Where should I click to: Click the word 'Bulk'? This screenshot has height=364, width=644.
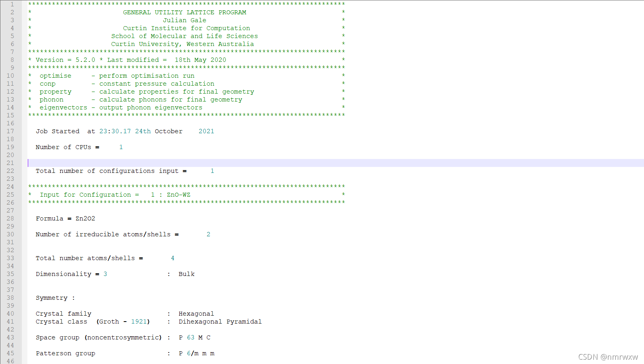(x=187, y=274)
